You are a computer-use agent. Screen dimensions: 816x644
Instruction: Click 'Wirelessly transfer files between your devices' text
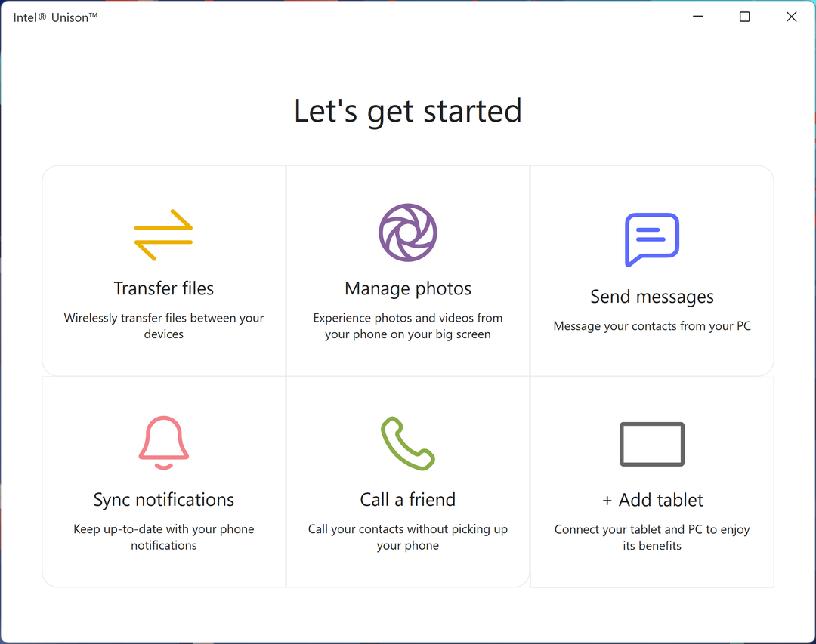(x=164, y=326)
